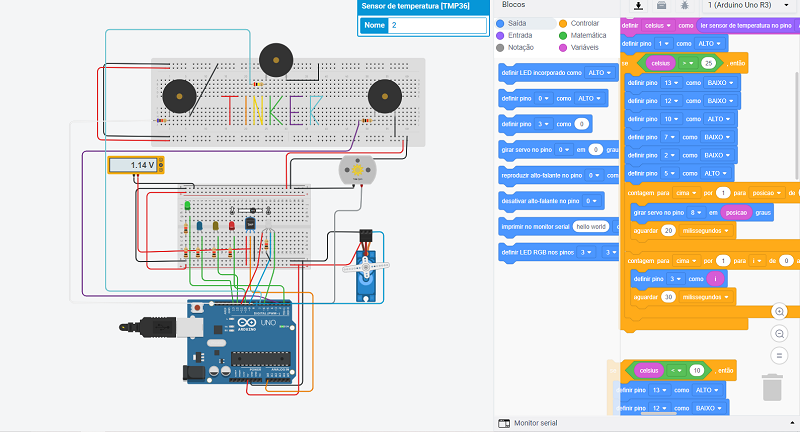Select the blue LED on small breadboard
Screen dimensions: 800x432
coord(200,225)
